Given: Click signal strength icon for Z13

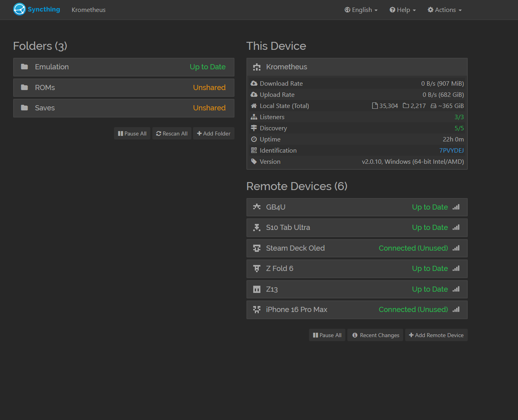Looking at the screenshot, I should pos(456,289).
